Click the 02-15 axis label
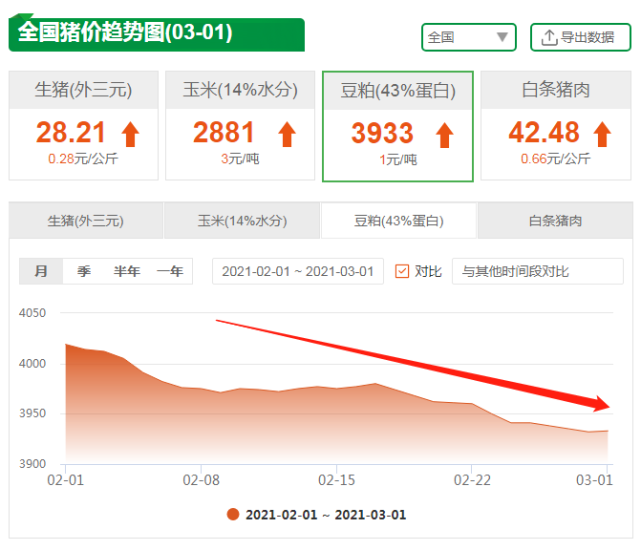This screenshot has height=550, width=641. [x=336, y=480]
